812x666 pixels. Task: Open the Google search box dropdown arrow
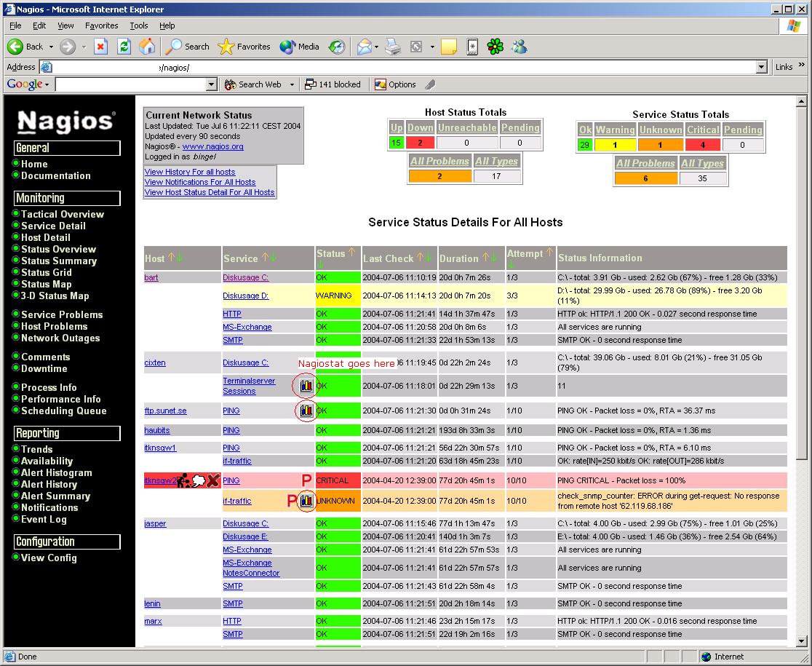[212, 84]
